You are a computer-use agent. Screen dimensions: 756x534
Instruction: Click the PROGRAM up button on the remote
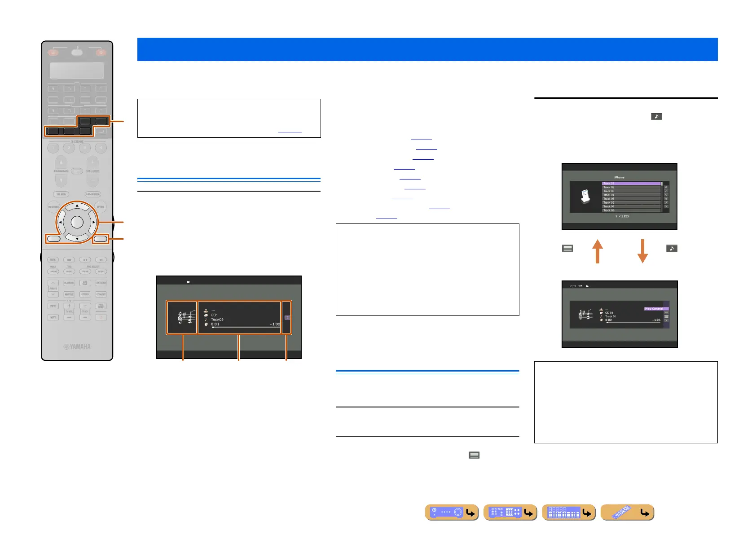coord(61,162)
